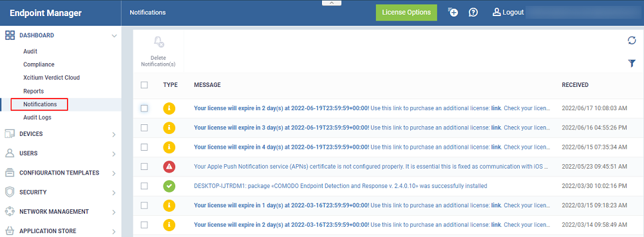
Task: Click the DEVICES label in sidebar
Action: pos(31,134)
